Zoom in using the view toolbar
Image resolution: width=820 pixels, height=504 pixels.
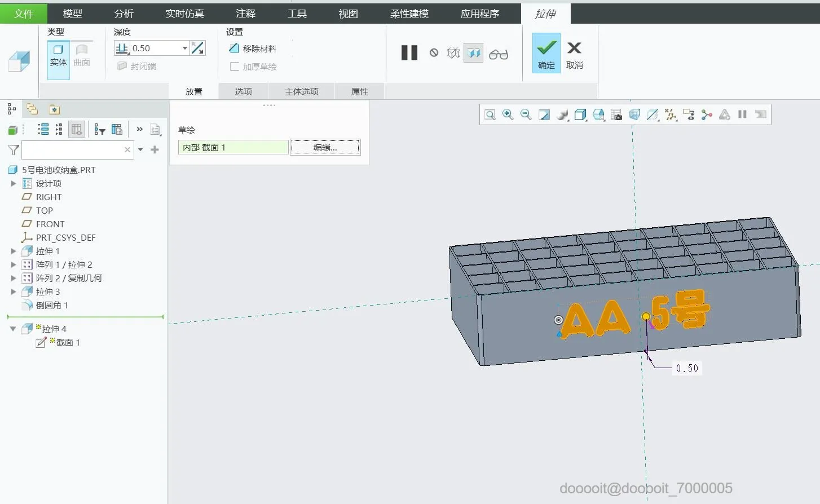(x=508, y=115)
